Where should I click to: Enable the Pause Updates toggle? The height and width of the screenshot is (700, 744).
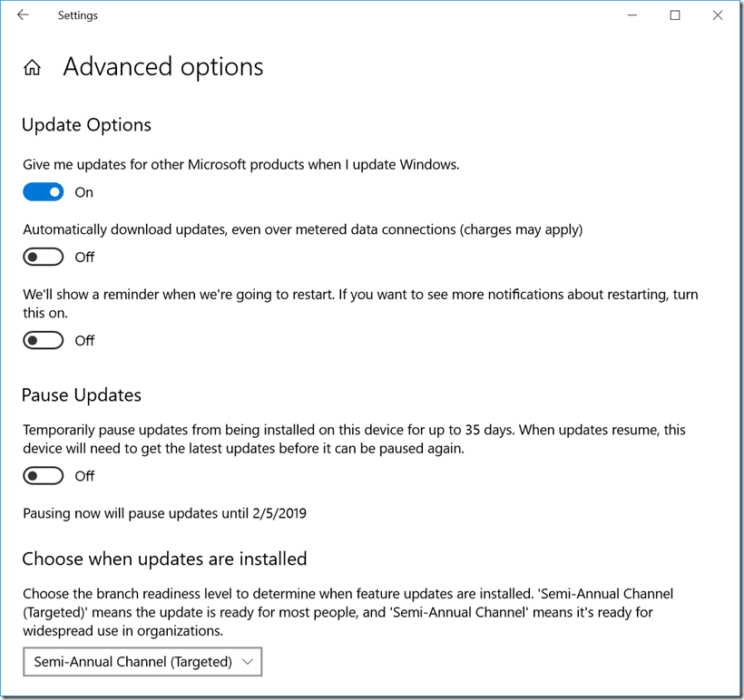(x=44, y=476)
